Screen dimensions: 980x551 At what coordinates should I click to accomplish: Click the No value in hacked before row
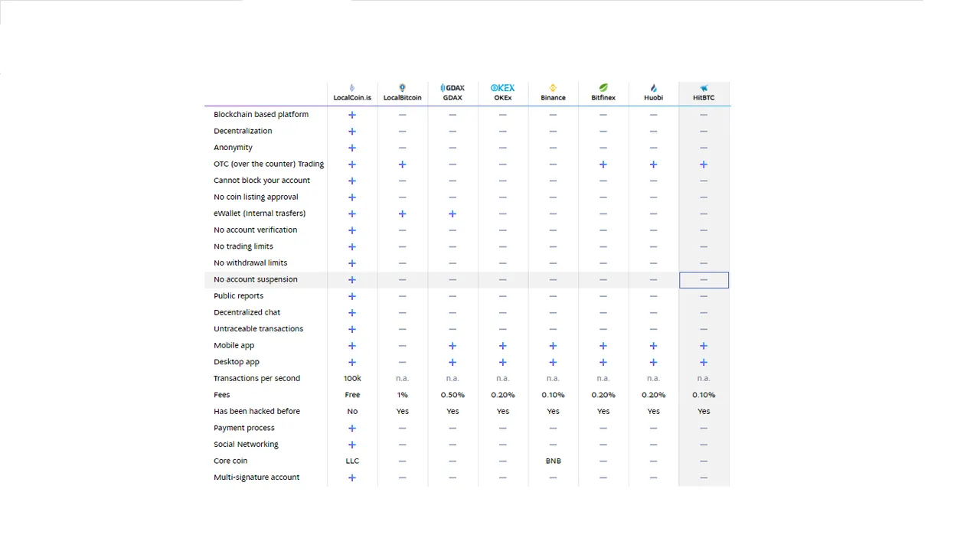click(352, 412)
